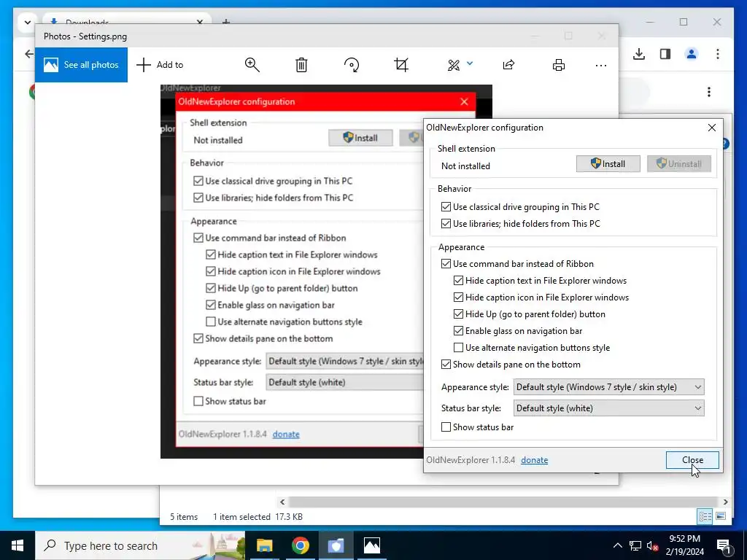Toggle Chrome side panel icon
The width and height of the screenshot is (747, 560).
point(665,54)
